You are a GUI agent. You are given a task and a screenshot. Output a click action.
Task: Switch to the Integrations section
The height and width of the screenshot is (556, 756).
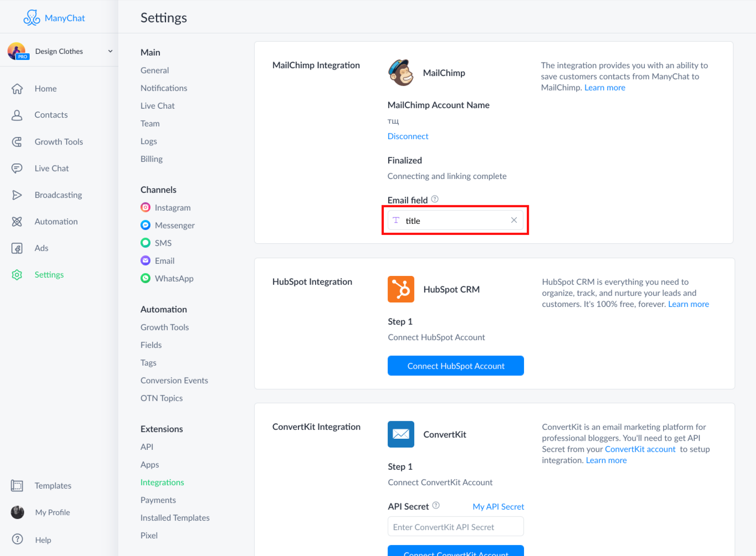[x=162, y=482]
